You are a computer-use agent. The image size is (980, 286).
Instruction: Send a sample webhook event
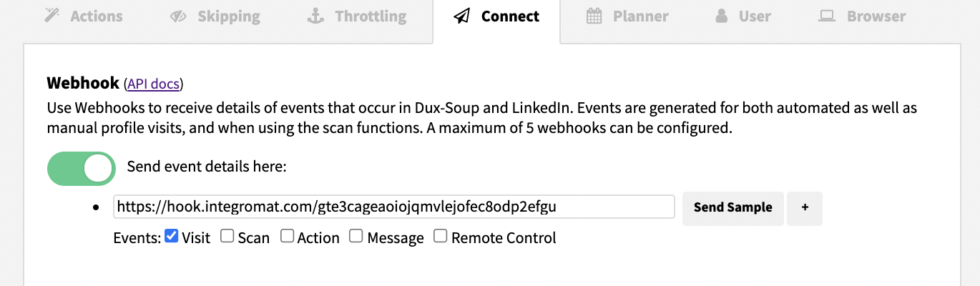(733, 208)
